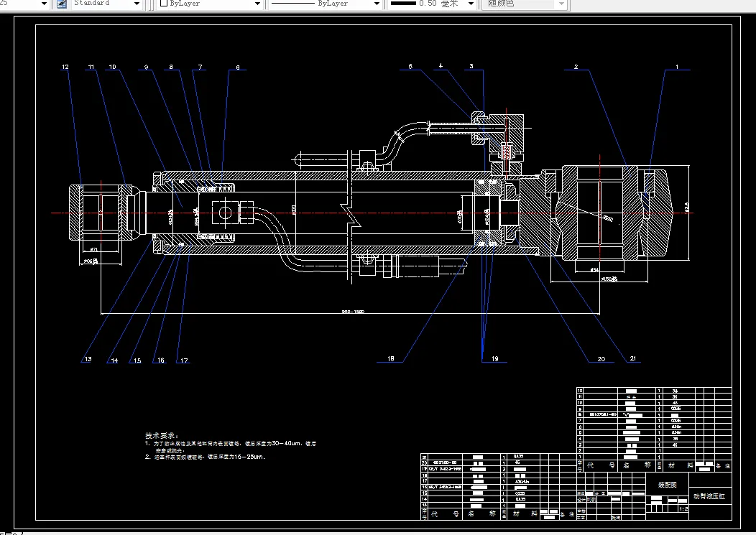Select the red spring in the valve block

pyautogui.click(x=506, y=152)
